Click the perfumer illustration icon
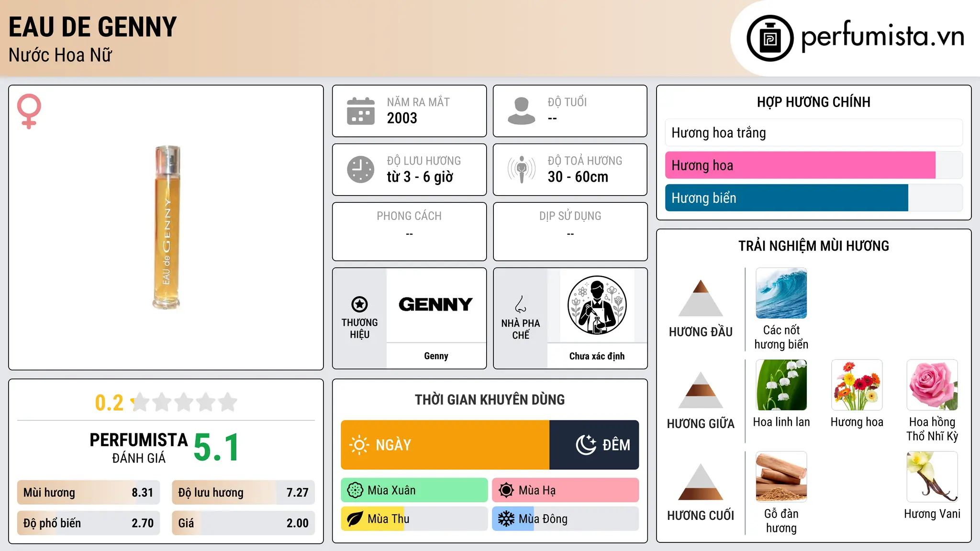 (x=597, y=305)
